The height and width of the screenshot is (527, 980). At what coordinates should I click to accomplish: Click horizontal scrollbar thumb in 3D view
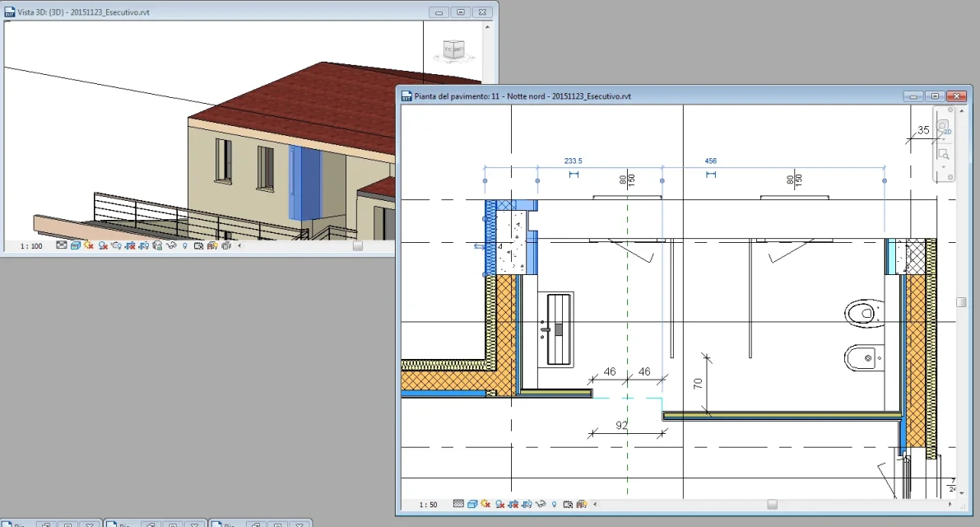[357, 245]
